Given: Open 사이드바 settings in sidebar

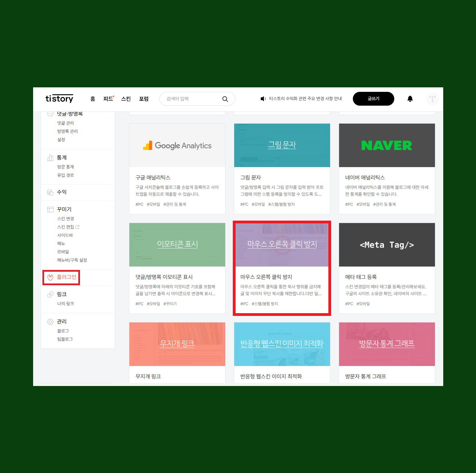Looking at the screenshot, I should [65, 235].
